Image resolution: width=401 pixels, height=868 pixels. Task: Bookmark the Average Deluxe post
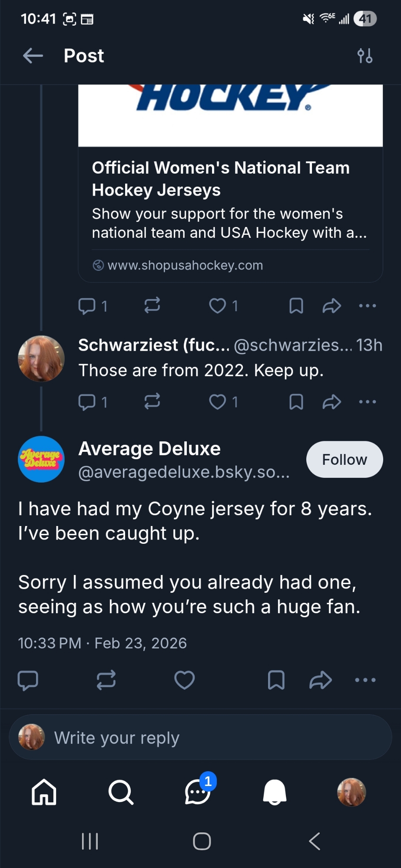point(276,680)
